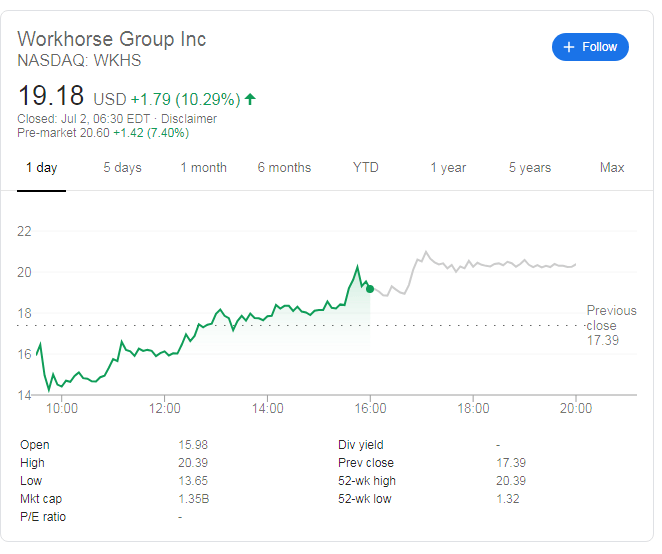The width and height of the screenshot is (662, 554).
Task: Click the after-hours gray line peak
Action: pos(426,252)
